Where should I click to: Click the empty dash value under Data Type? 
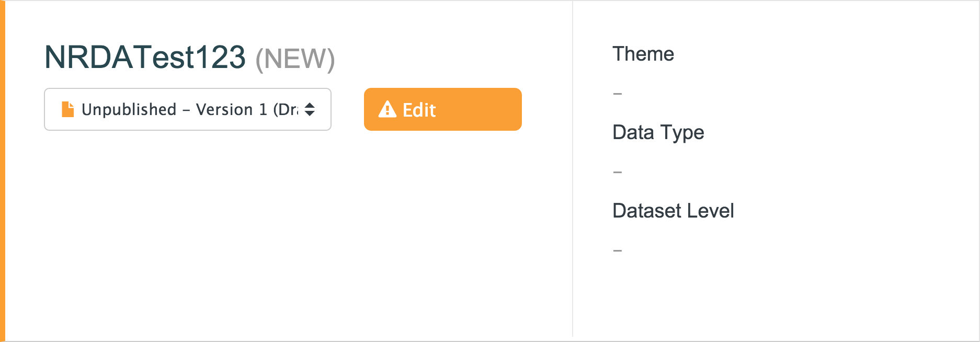coord(618,172)
